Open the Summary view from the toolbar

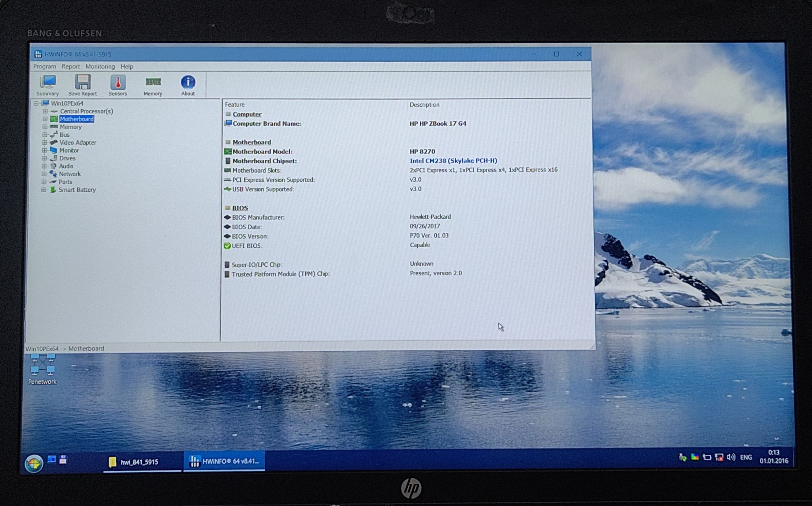coord(48,85)
